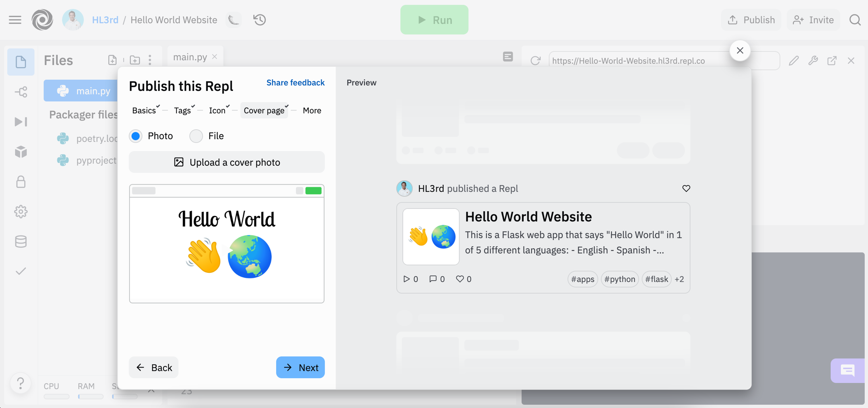This screenshot has height=408, width=868.
Task: Go to the More step tab
Action: [x=312, y=110]
